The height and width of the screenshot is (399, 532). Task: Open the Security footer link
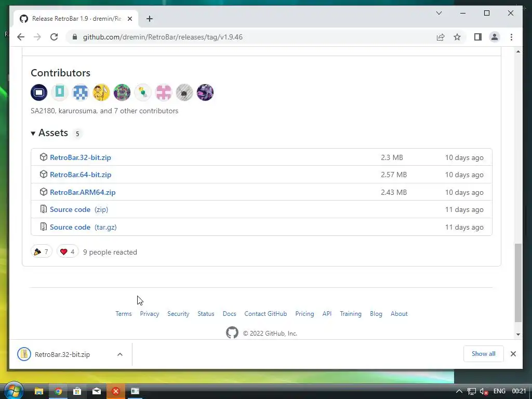click(178, 314)
